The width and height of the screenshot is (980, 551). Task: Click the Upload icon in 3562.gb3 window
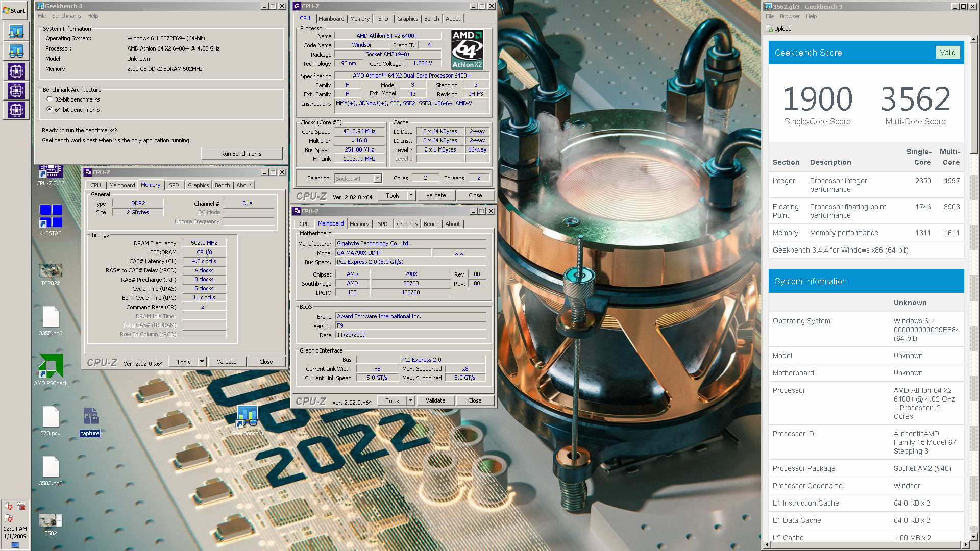(770, 29)
